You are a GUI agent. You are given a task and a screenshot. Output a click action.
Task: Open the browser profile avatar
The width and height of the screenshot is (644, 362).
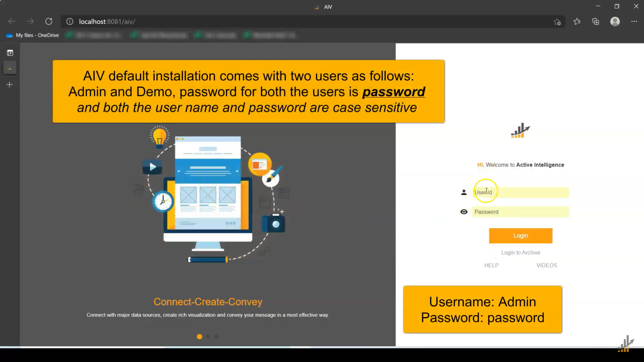(615, 21)
